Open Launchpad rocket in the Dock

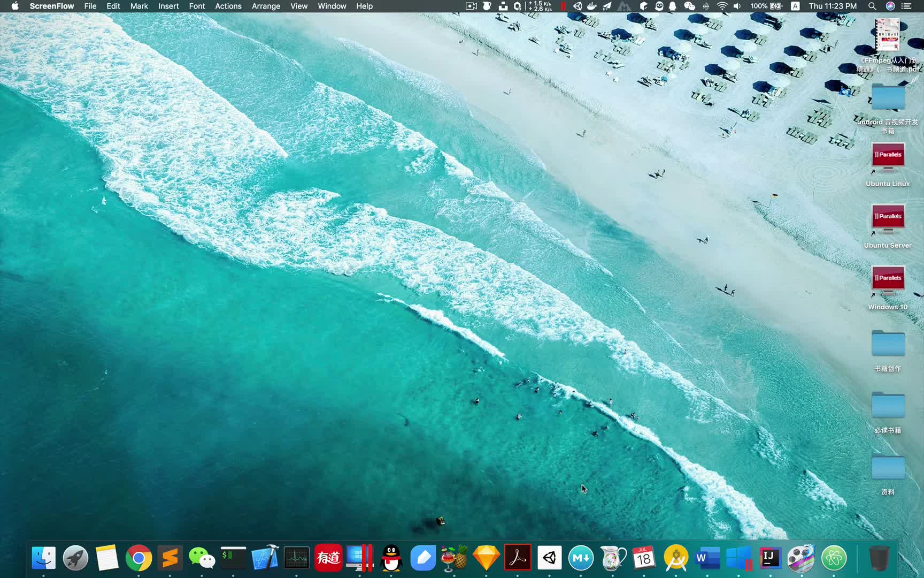[x=75, y=558]
